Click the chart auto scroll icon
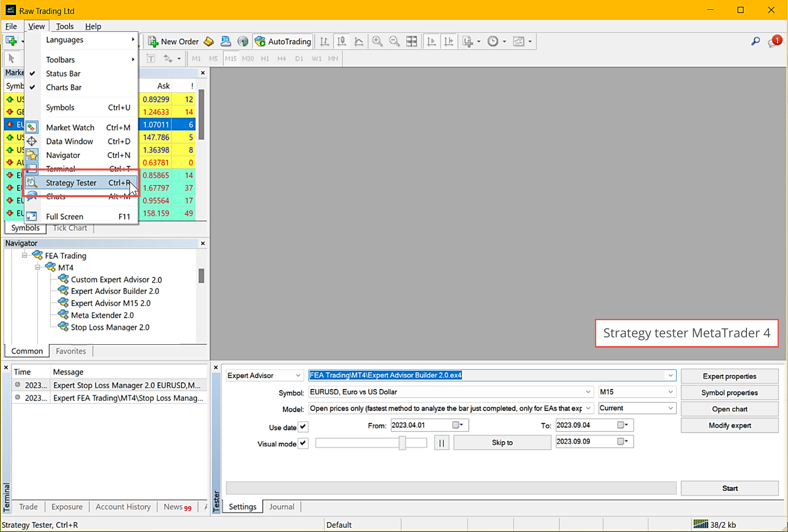This screenshot has width=788, height=532. [x=432, y=41]
